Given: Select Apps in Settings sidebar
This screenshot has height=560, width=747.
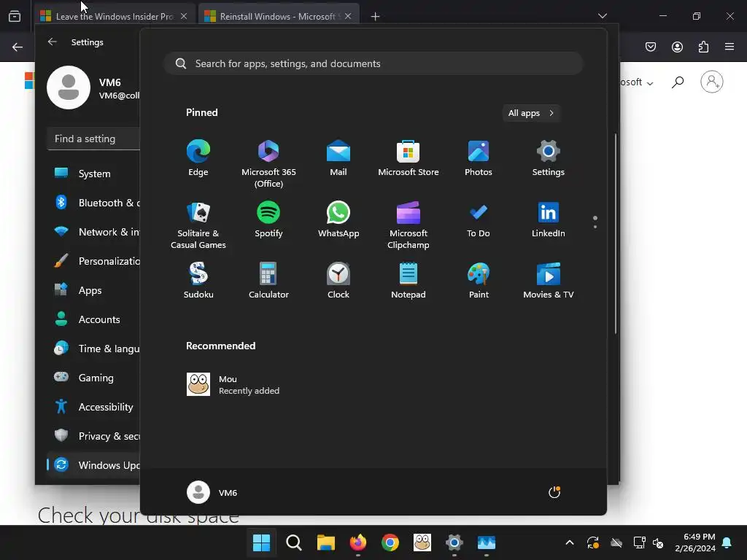Looking at the screenshot, I should [93, 290].
